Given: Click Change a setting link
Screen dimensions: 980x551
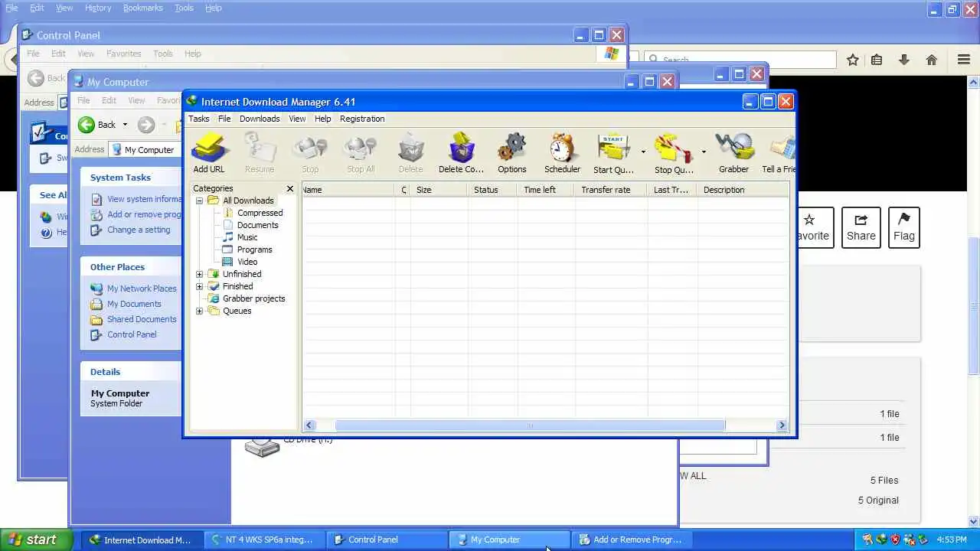Looking at the screenshot, I should click(139, 230).
